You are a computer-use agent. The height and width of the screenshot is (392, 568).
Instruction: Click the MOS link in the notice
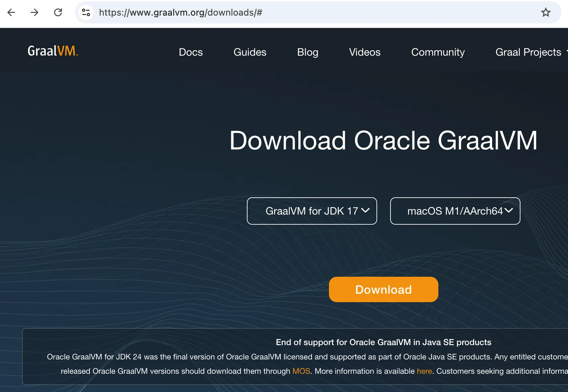pos(301,371)
